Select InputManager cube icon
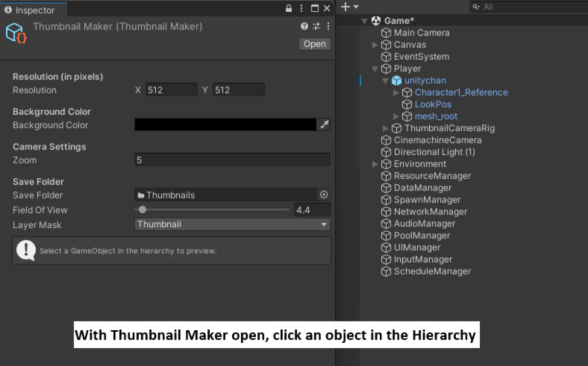Screen dimensions: 588x366 point(386,260)
